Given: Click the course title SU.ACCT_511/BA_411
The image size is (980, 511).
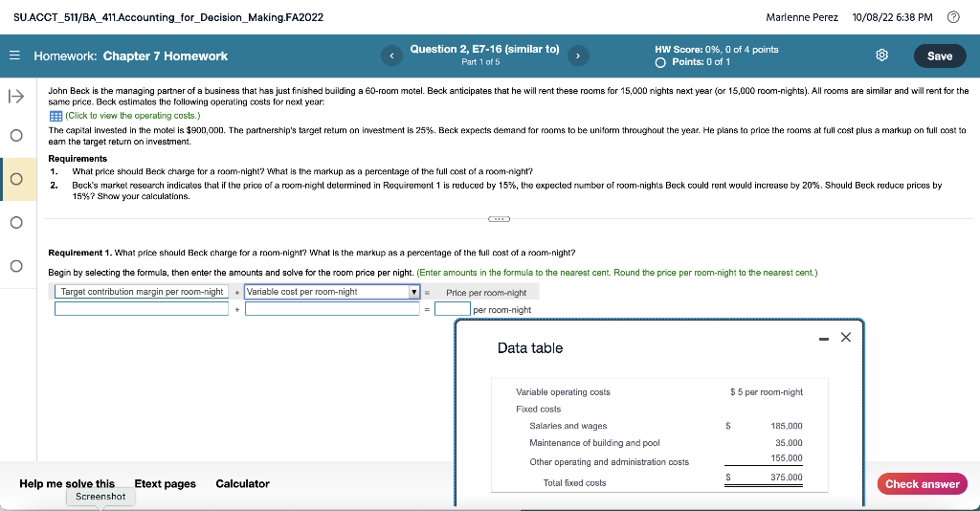Looking at the screenshot, I should [168, 17].
